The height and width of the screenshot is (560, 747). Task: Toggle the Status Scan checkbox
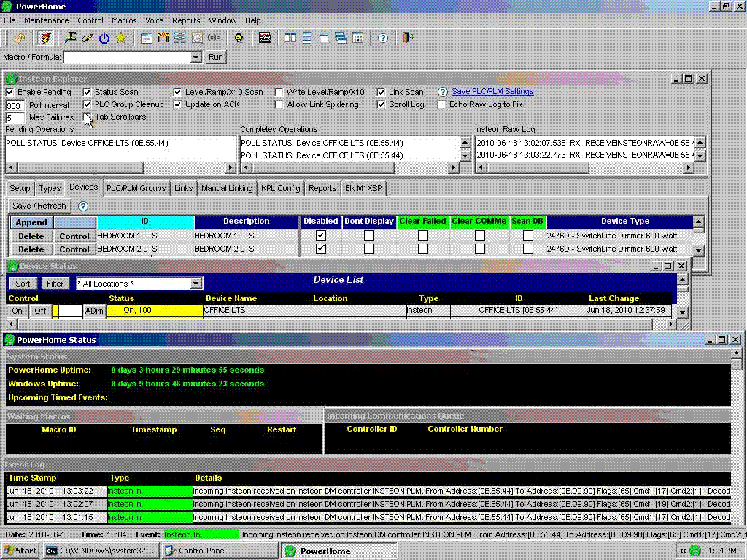[x=87, y=92]
